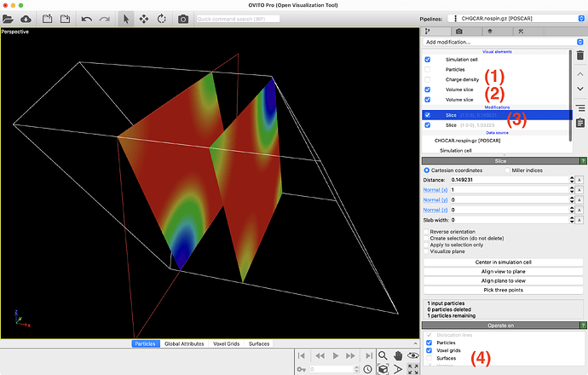Open the Global Attributes inspector tab
The image size is (588, 375).
tap(184, 343)
